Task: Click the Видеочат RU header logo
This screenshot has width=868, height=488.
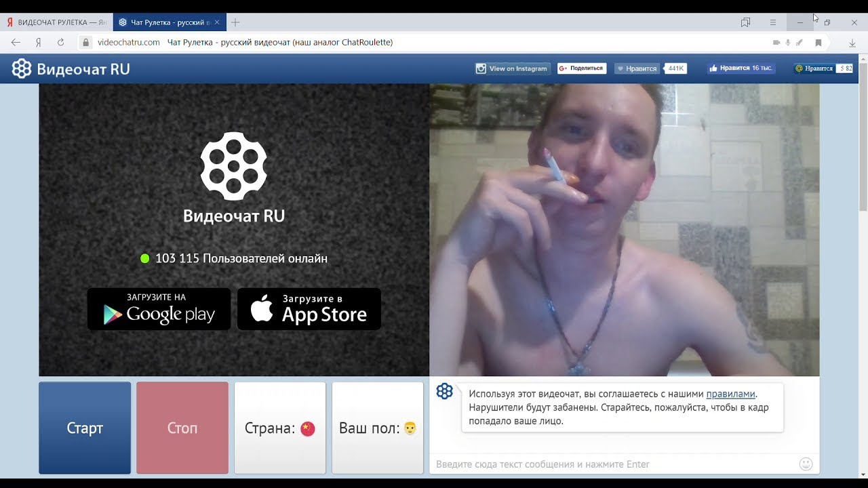Action: pyautogui.click(x=71, y=69)
